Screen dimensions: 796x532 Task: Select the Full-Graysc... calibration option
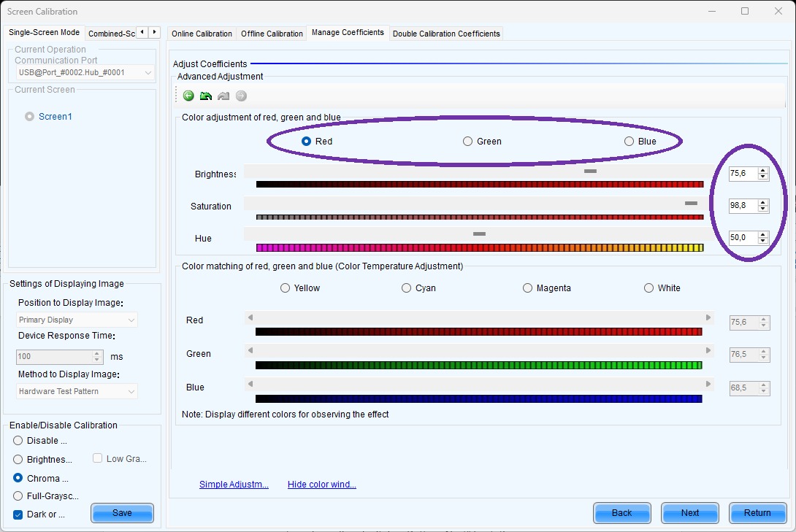coord(18,496)
